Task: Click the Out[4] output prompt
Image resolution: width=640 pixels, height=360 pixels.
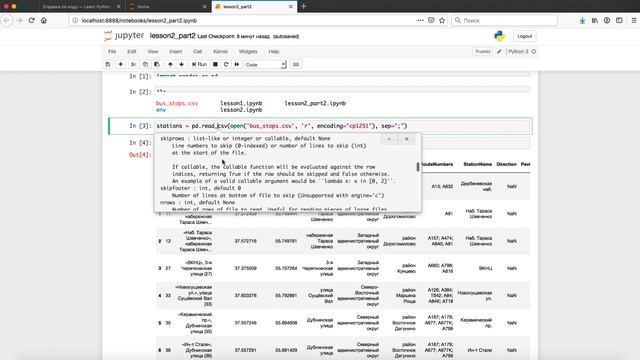Action: tap(140, 155)
